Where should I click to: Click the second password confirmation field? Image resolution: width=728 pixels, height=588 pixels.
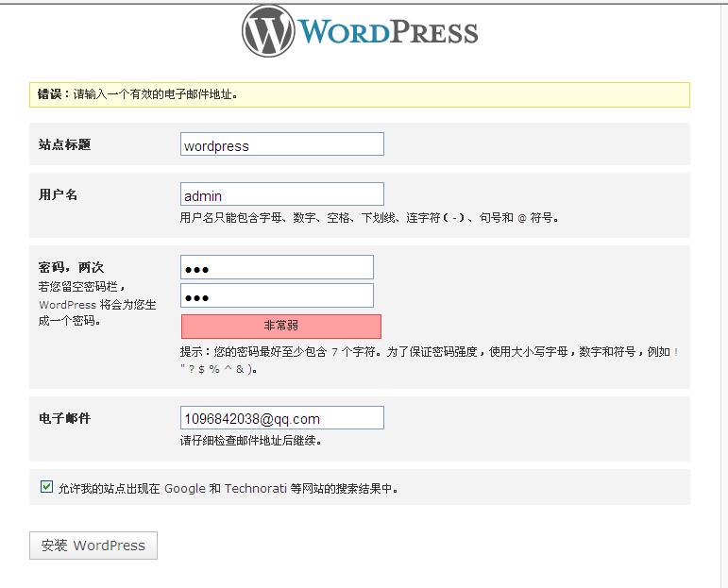(277, 295)
